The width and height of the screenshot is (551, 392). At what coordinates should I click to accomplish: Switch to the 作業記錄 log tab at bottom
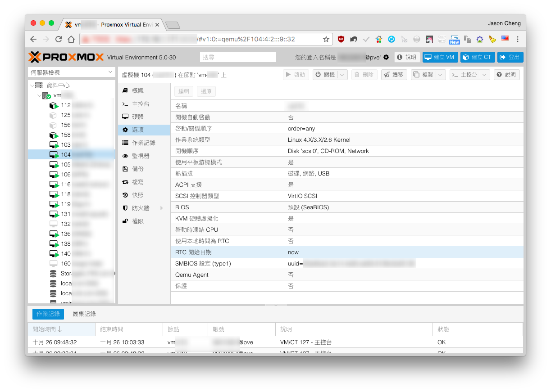pyautogui.click(x=48, y=314)
